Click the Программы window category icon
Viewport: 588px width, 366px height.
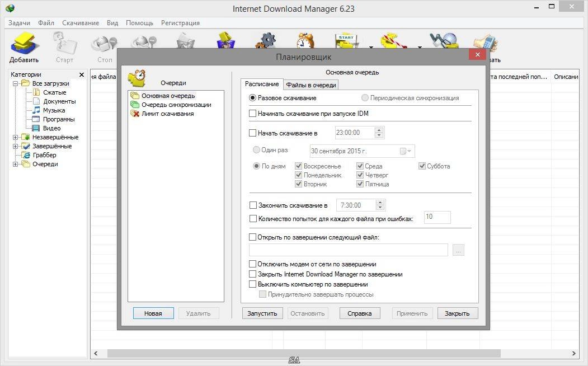point(36,119)
